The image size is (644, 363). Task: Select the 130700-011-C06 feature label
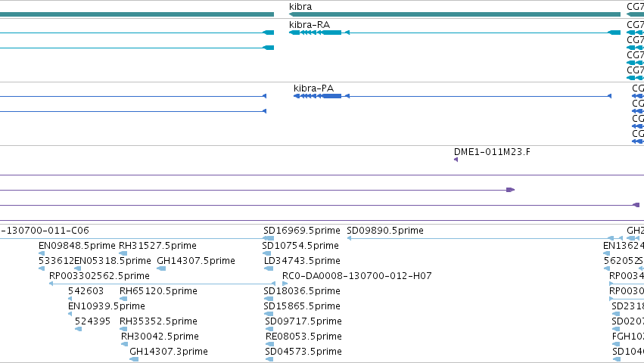[x=45, y=231]
